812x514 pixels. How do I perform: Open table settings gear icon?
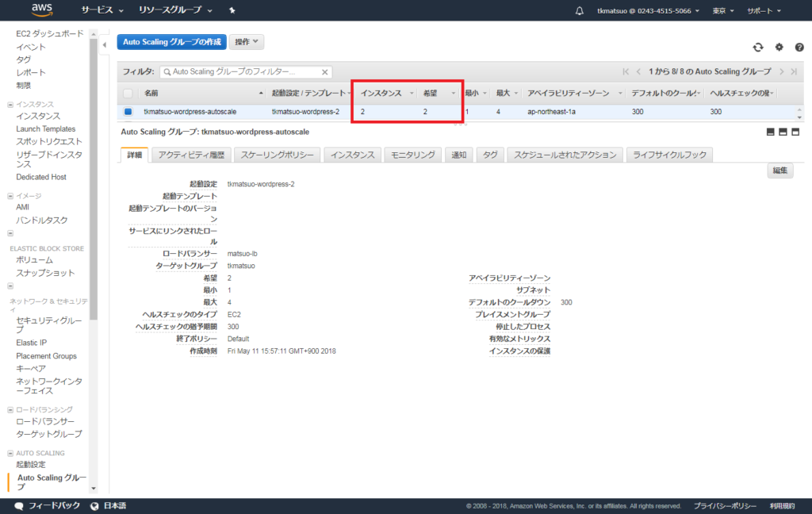click(779, 47)
